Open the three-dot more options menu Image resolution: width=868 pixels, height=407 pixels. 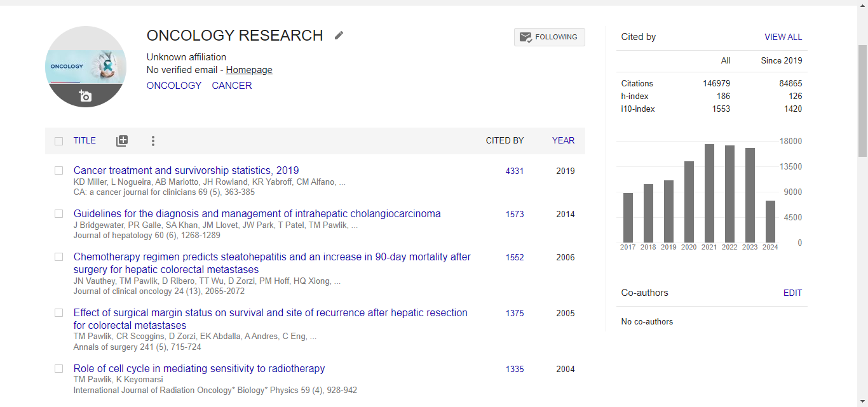153,141
